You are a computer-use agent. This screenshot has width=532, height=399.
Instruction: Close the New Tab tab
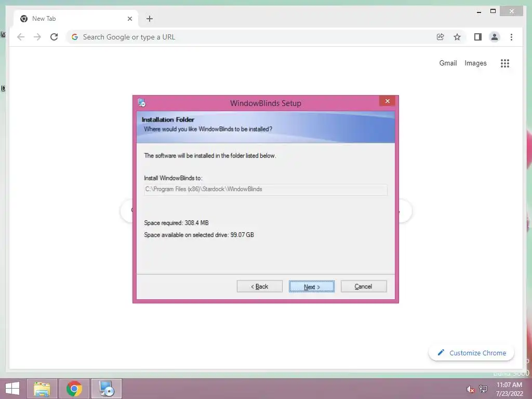129,19
